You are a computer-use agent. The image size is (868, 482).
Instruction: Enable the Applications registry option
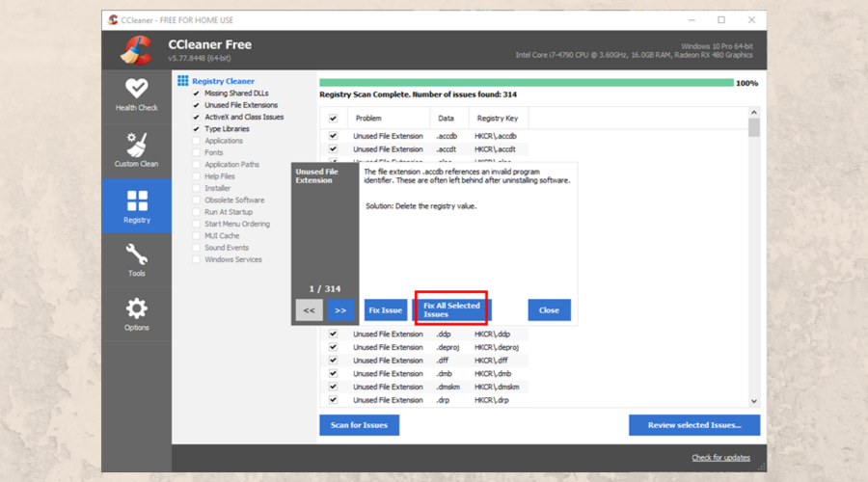197,141
